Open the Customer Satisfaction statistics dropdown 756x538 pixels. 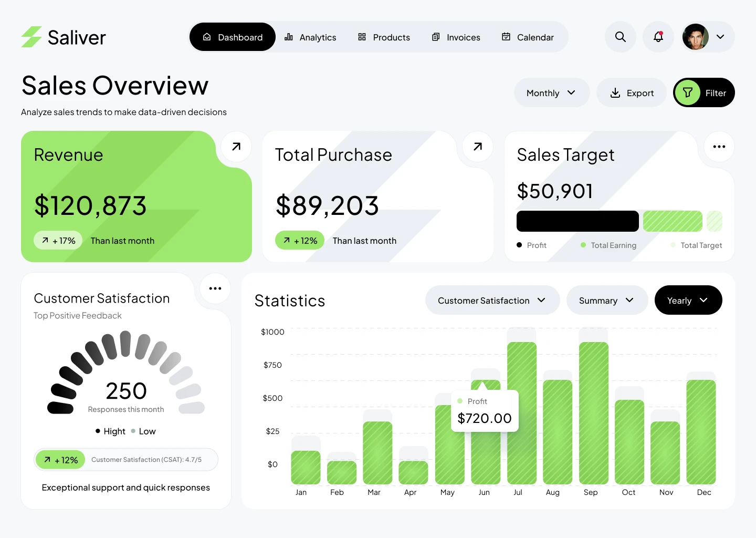[491, 300]
